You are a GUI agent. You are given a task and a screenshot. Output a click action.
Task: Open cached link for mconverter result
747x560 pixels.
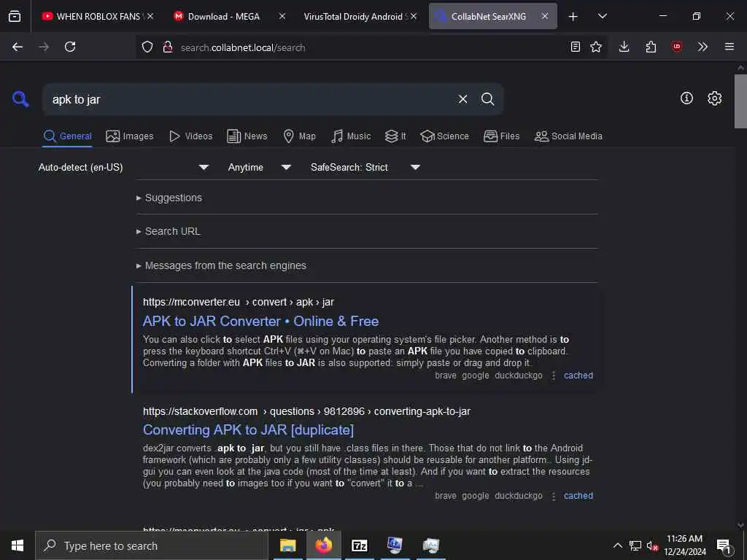tap(578, 376)
